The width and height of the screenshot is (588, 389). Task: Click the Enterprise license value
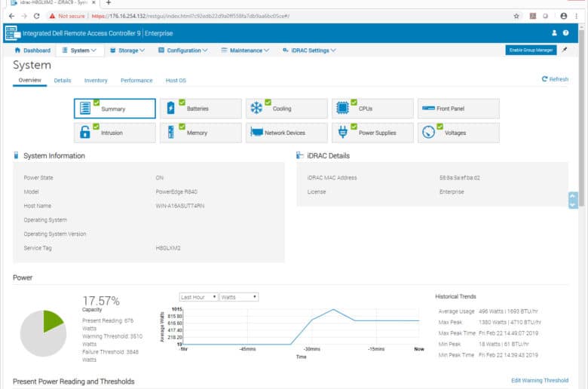tap(452, 191)
